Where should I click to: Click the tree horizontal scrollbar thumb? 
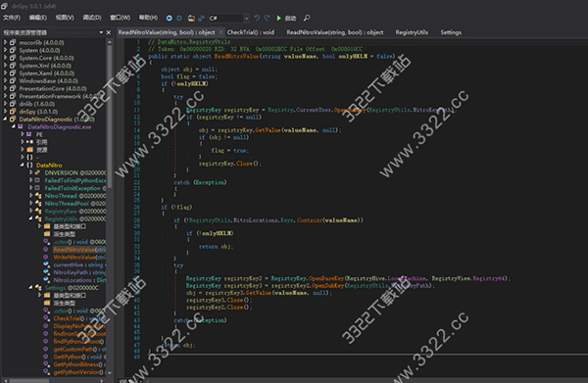coord(28,381)
